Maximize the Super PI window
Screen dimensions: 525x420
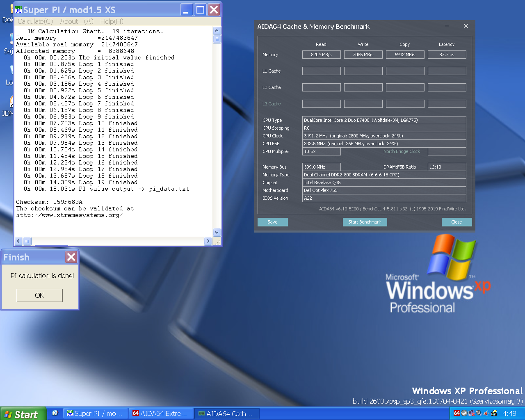click(200, 9)
